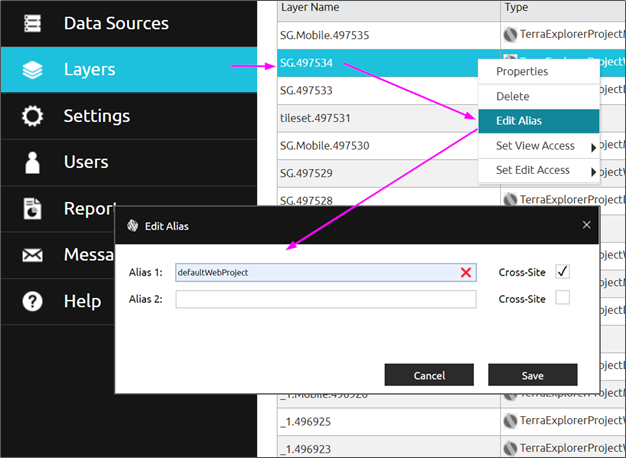The image size is (626, 458).
Task: Click the Settings gear icon
Action: point(32,116)
